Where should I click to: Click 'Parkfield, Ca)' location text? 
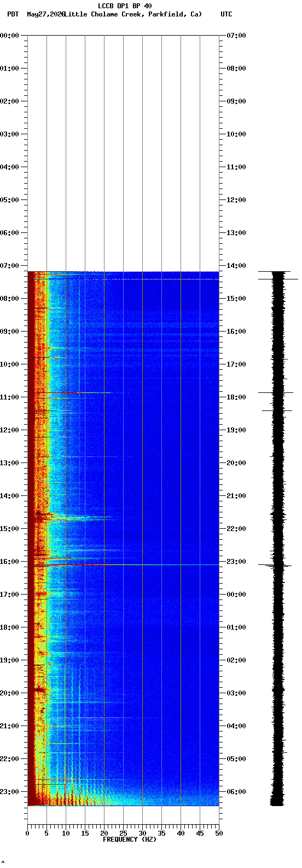click(x=175, y=14)
